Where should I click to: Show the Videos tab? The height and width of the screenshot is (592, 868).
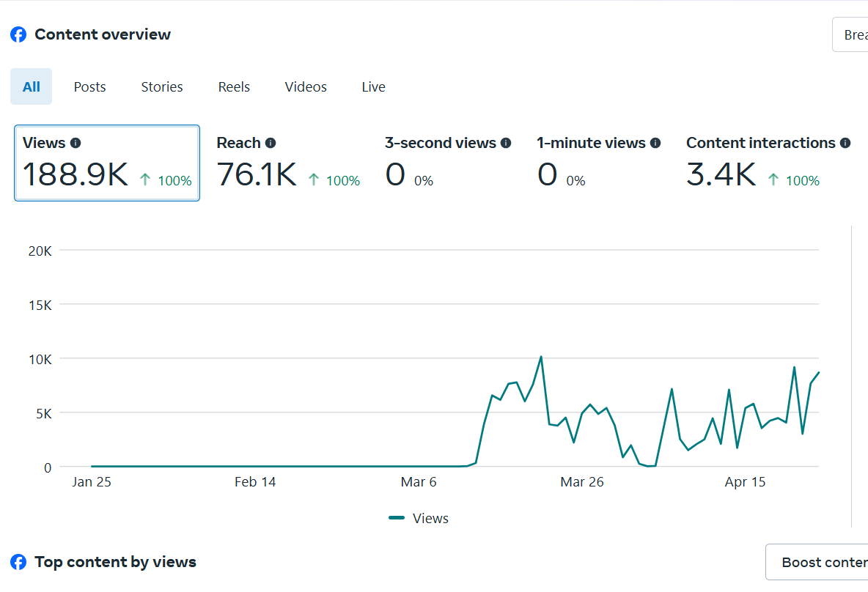306,87
